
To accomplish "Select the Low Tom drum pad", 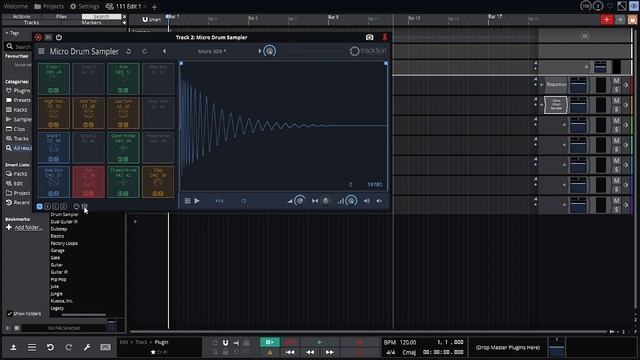I will pyautogui.click(x=123, y=113).
